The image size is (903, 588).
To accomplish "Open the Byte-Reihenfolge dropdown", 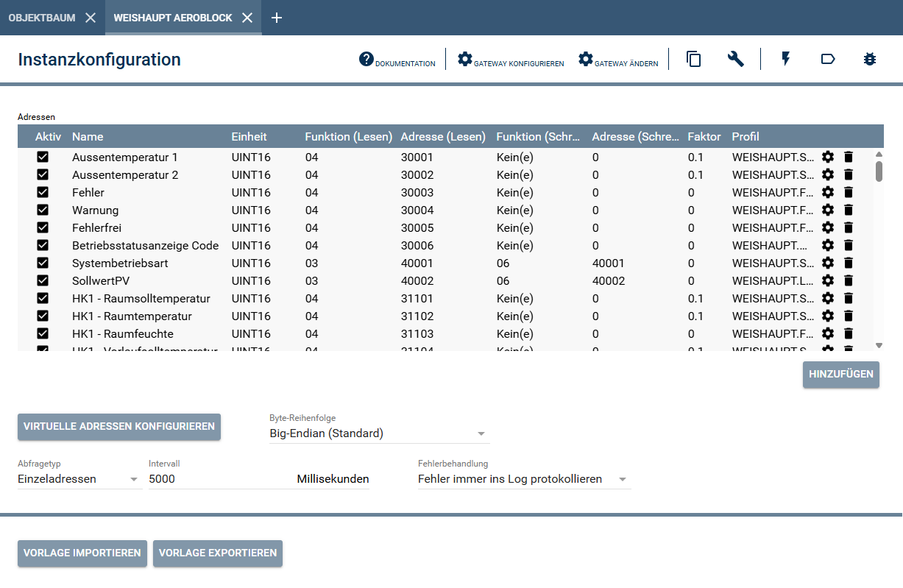I will coord(379,433).
